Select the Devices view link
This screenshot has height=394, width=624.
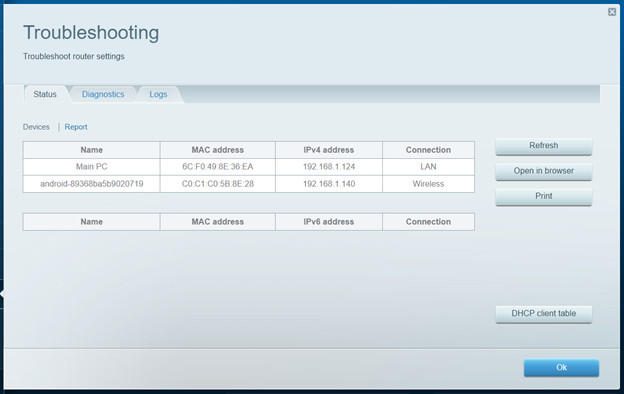click(36, 127)
